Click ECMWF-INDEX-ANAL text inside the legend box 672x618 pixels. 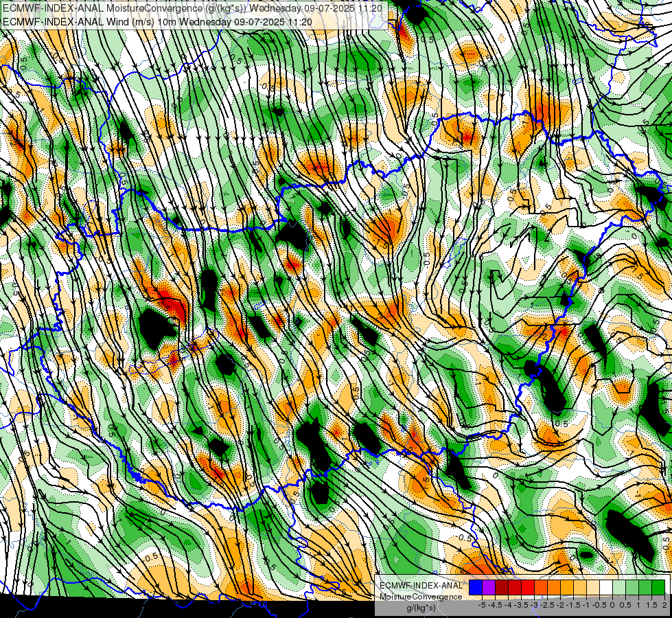pyautogui.click(x=421, y=586)
